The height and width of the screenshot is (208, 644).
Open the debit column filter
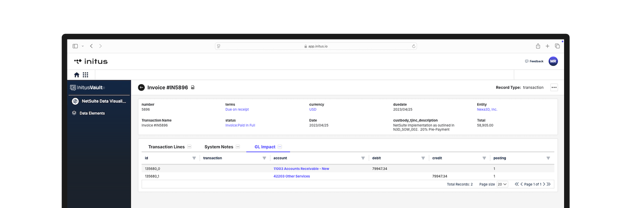(x=423, y=158)
